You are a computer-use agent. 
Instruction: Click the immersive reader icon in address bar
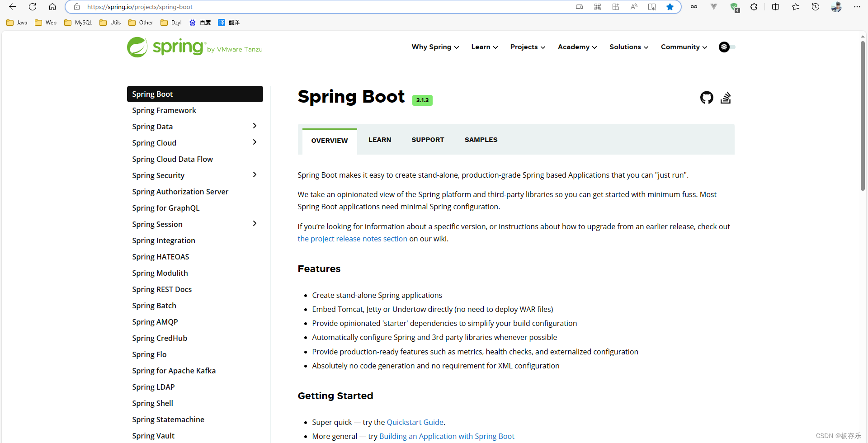tap(652, 7)
